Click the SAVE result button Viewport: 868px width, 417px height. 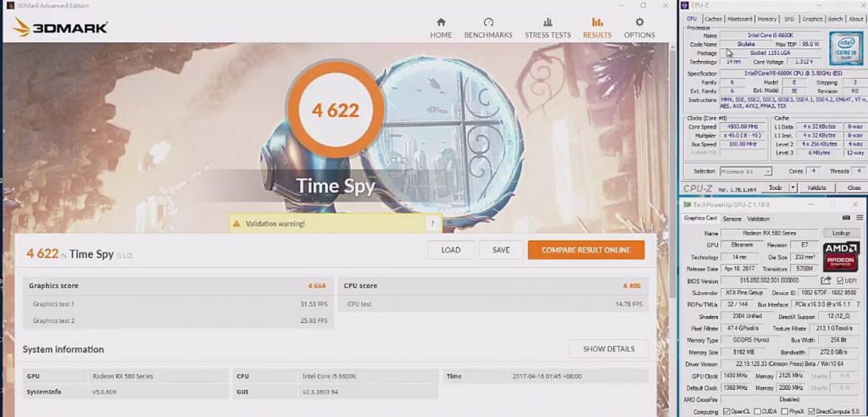point(501,250)
